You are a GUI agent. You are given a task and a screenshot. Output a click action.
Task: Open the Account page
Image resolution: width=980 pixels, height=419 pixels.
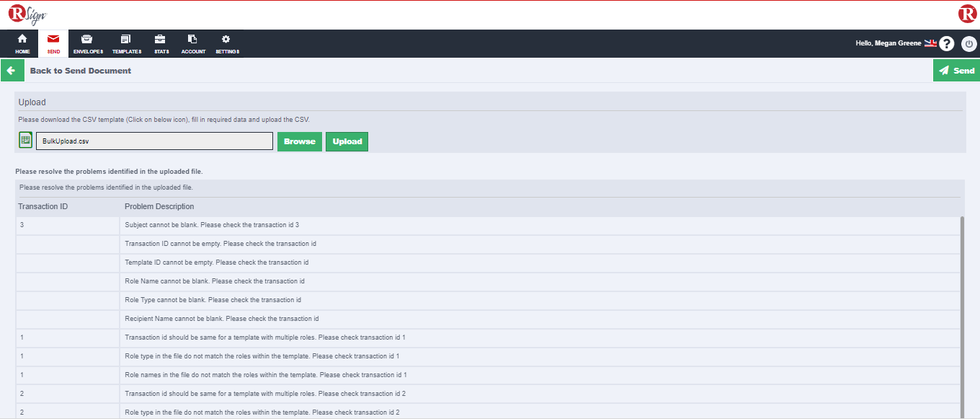pyautogui.click(x=193, y=43)
